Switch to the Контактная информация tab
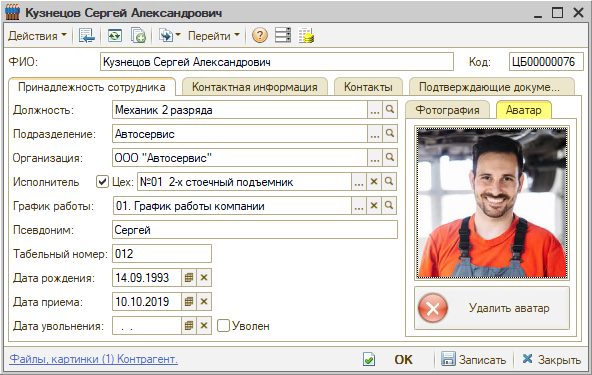 click(254, 87)
